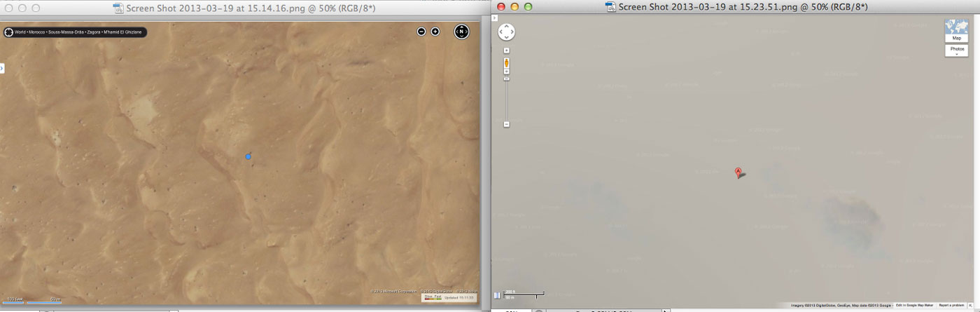Click the Google Maps pan navigation wheel
The image size is (980, 312).
(506, 32)
